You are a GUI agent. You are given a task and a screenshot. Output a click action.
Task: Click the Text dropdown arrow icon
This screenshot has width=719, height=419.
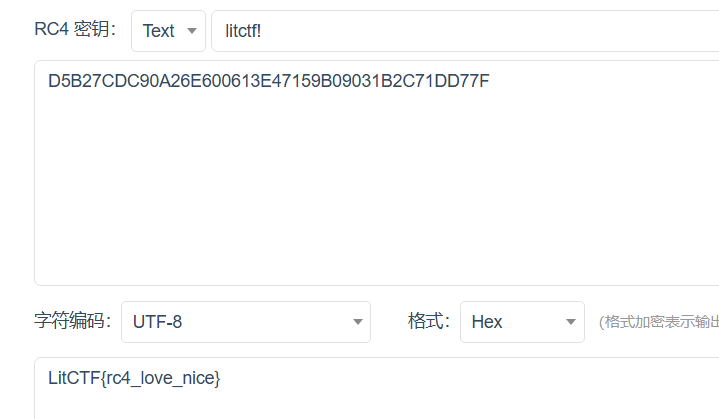point(191,31)
